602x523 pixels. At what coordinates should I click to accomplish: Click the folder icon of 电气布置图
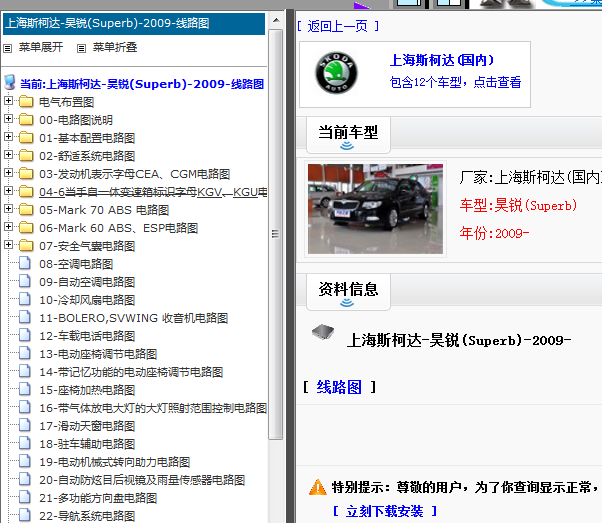pyautogui.click(x=26, y=101)
